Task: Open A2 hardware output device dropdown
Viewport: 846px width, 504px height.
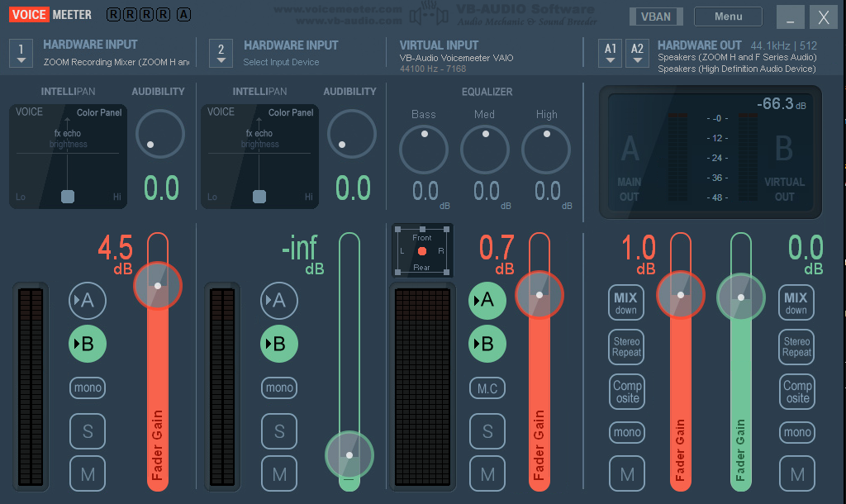Action: (x=637, y=54)
